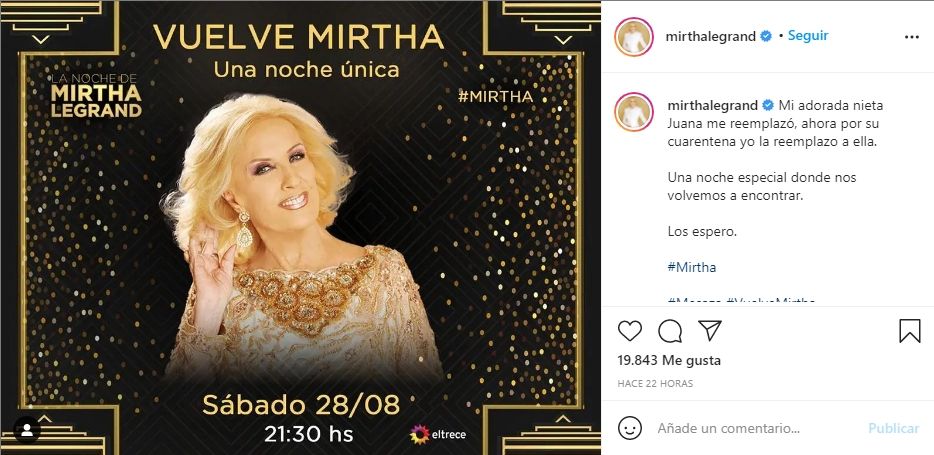Follow the account via Seguir
The height and width of the screenshot is (455, 934).
[x=808, y=35]
